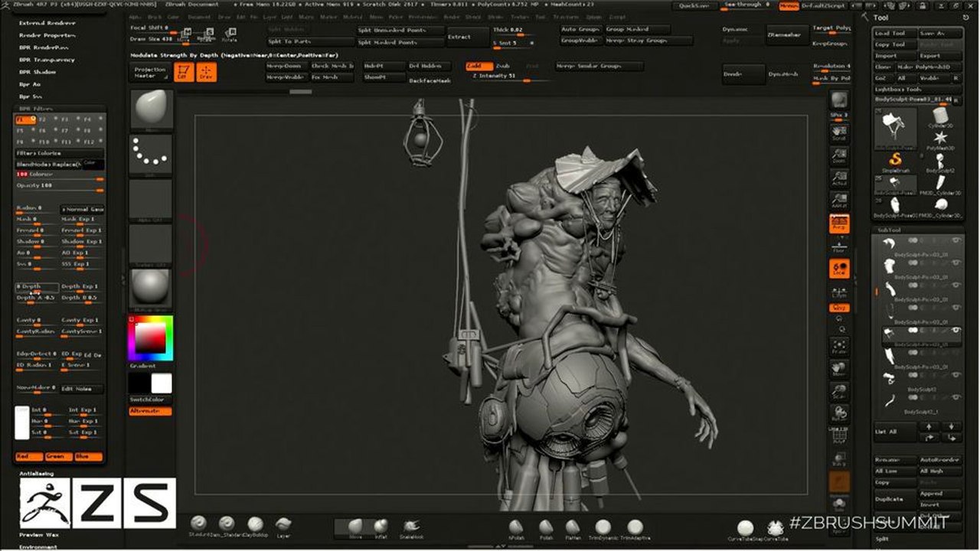
Task: Open the dots stroke type thumbnail
Action: (152, 155)
